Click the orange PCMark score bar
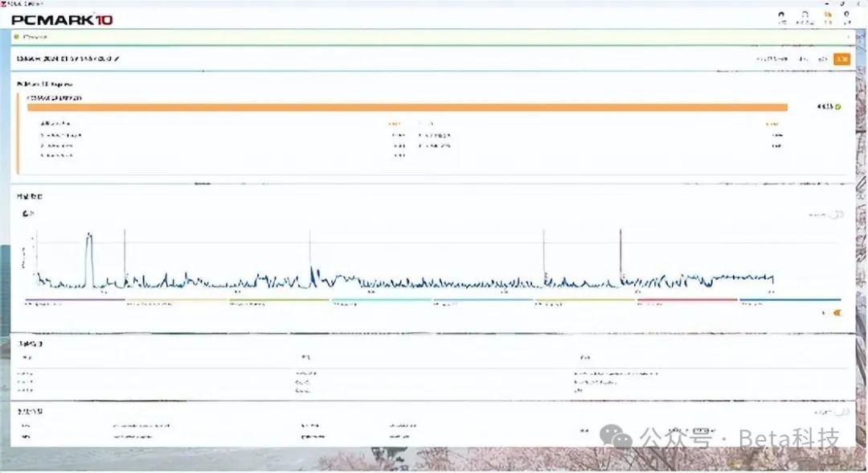 pos(407,108)
